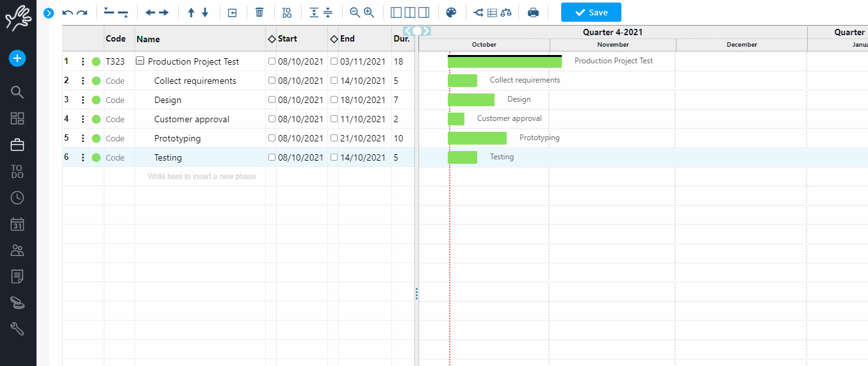This screenshot has width=868, height=366.
Task: Open the color palette icon
Action: point(451,12)
